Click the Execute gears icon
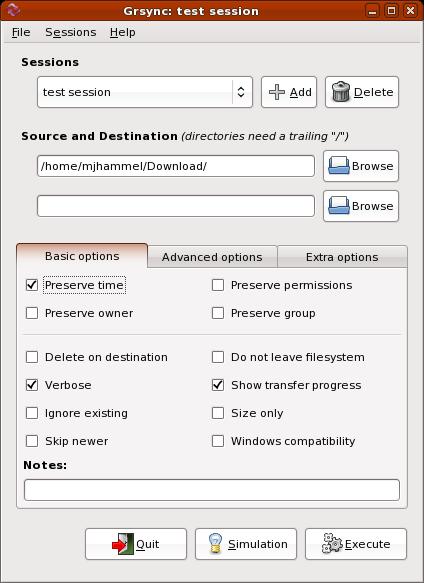This screenshot has height=583, width=424. (332, 544)
